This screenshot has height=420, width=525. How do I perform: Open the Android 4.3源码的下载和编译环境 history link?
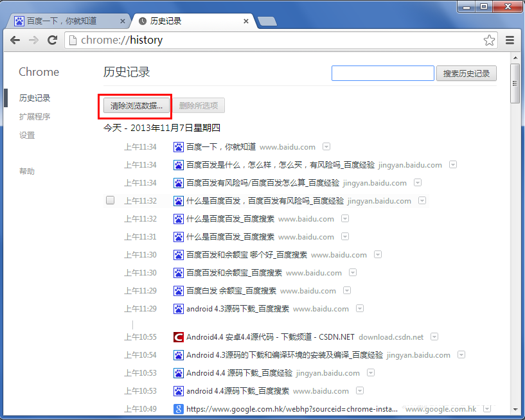tap(285, 355)
